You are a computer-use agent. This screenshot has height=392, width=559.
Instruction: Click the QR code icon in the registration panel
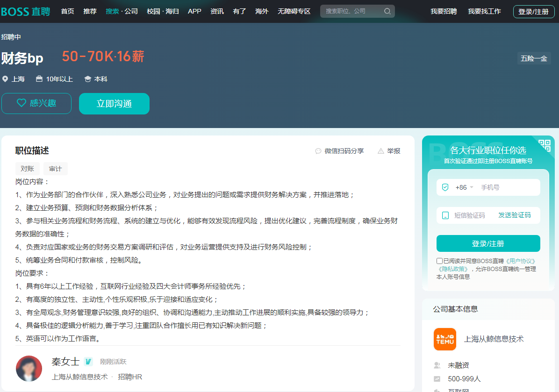(546, 146)
